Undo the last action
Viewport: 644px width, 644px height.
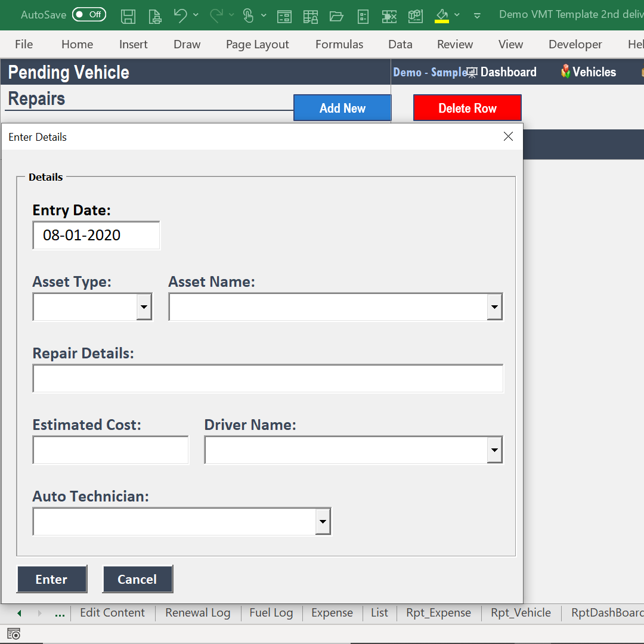180,16
